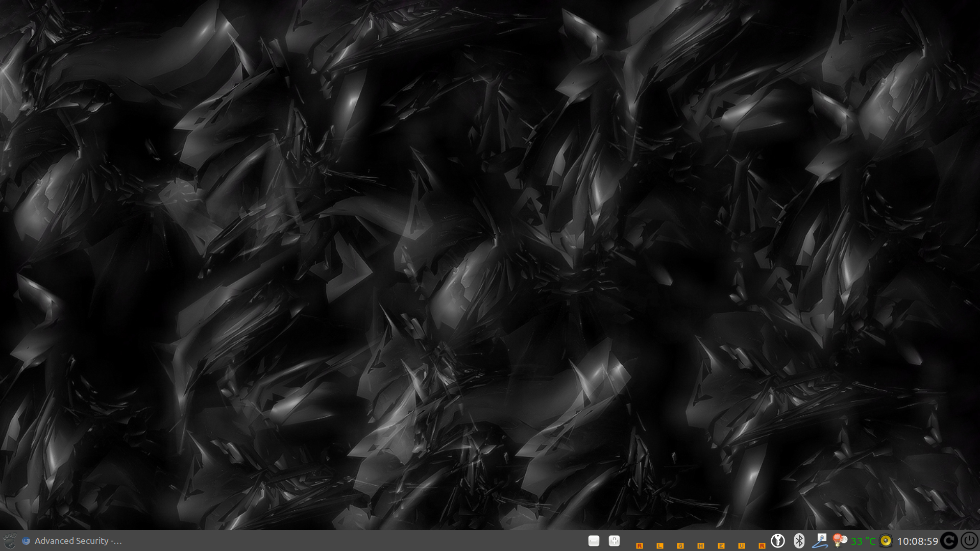Image resolution: width=980 pixels, height=551 pixels.
Task: Click the orange G indicator
Action: (x=680, y=545)
